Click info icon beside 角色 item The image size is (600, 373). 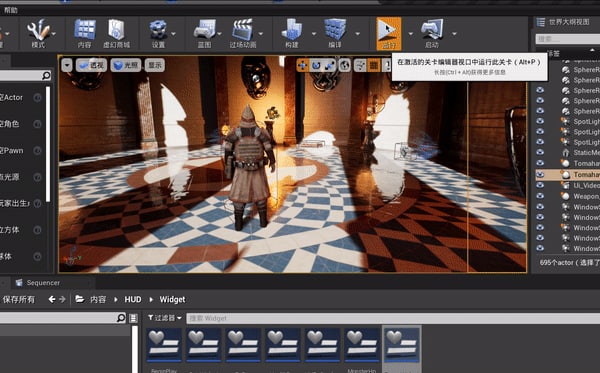[x=37, y=124]
